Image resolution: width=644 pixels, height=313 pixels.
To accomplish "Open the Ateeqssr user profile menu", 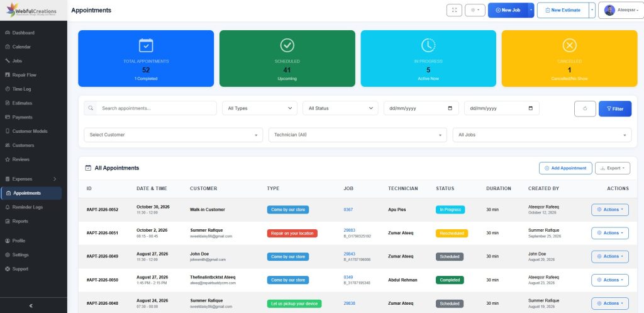I will point(621,10).
